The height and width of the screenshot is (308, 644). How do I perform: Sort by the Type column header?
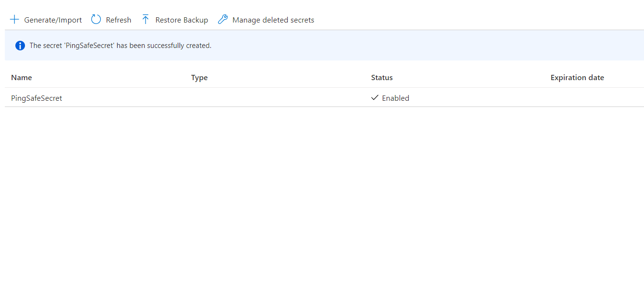pyautogui.click(x=199, y=78)
